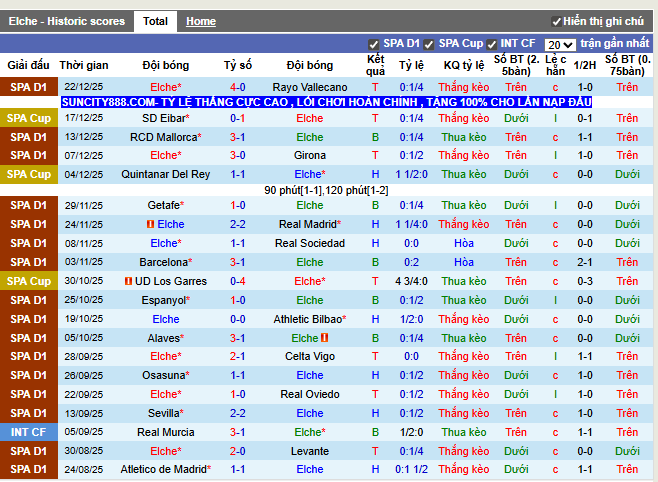Click RCD Mallorca* team name
658x482 pixels.
166,137
